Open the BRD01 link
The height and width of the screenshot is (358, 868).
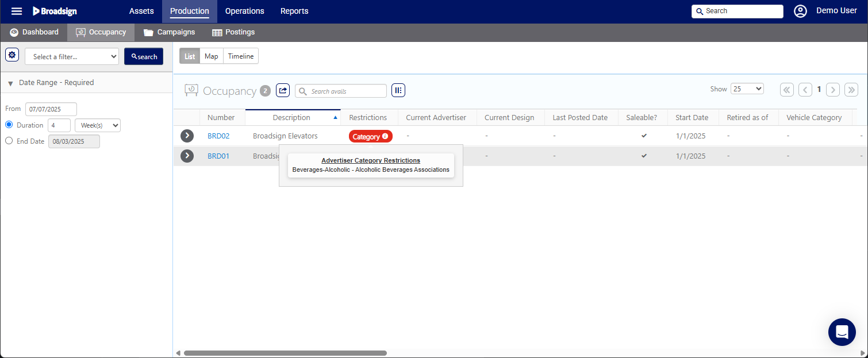coord(218,156)
